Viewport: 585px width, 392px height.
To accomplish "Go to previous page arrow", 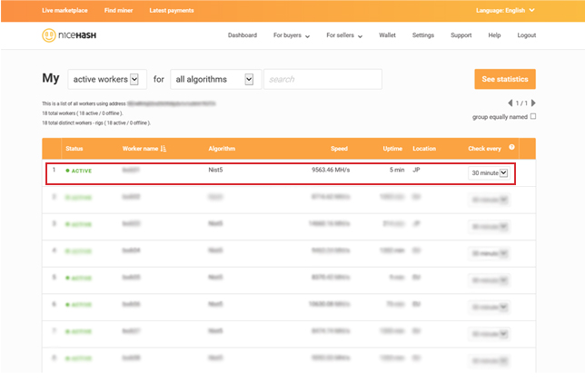I will coord(510,103).
